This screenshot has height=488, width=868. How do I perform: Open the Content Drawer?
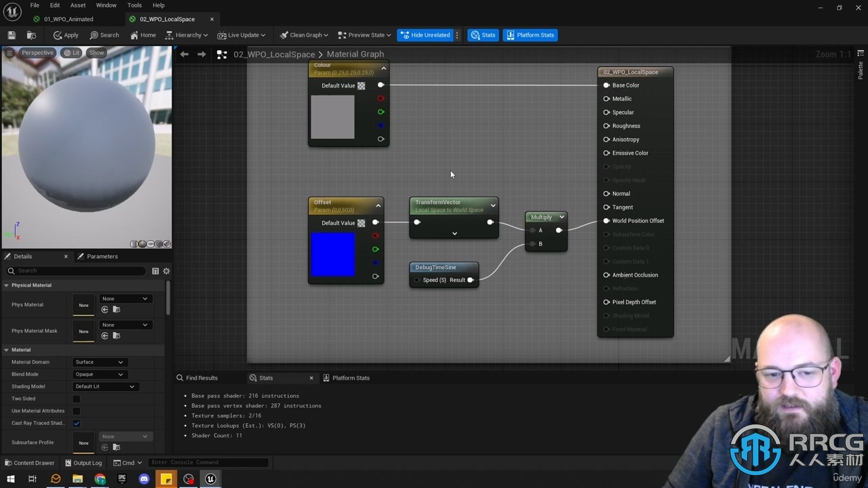(29, 463)
